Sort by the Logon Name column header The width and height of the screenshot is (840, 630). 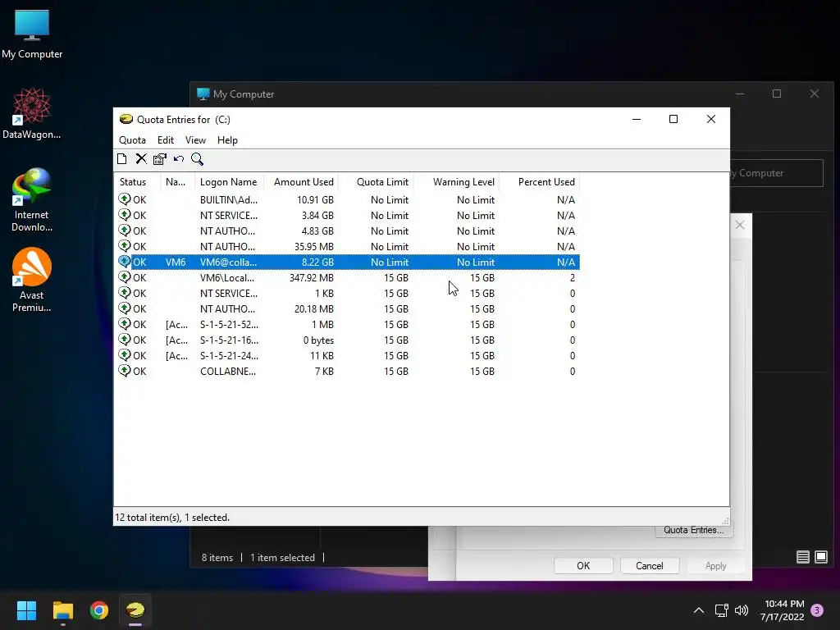230,182
